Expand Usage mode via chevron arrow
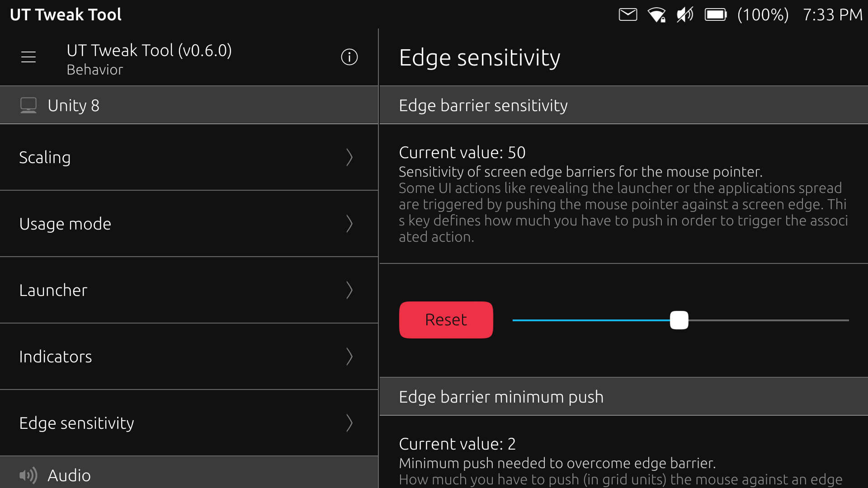Viewport: 868px width, 488px height. coord(349,224)
